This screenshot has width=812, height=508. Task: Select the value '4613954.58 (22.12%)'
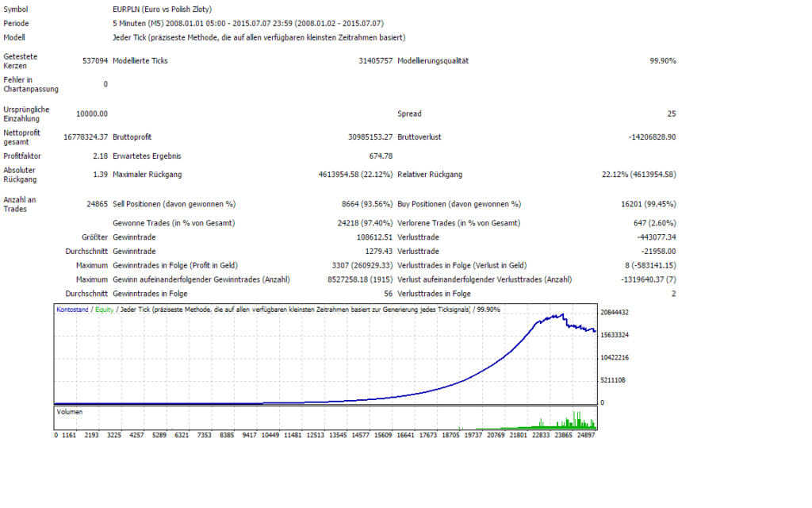[355, 174]
